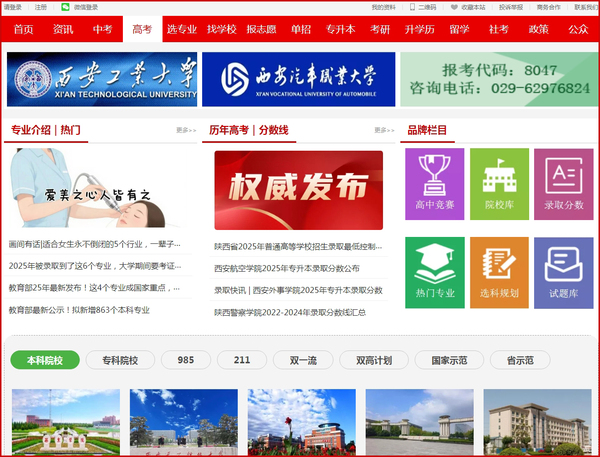600x457 pixels.
Task: Choose the 双一流 school filter
Action: (x=298, y=360)
